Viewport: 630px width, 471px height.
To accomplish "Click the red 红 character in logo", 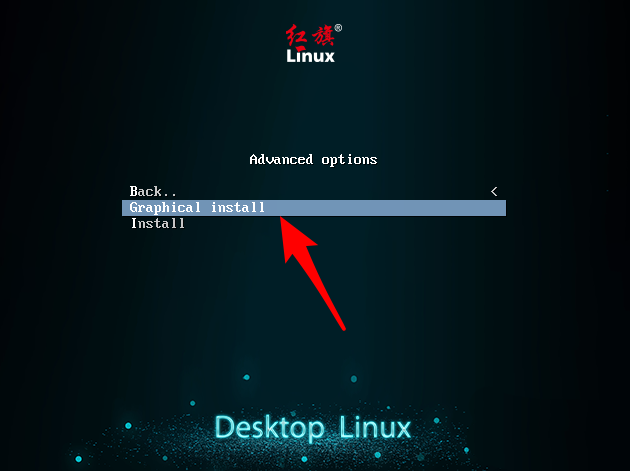I will [297, 37].
